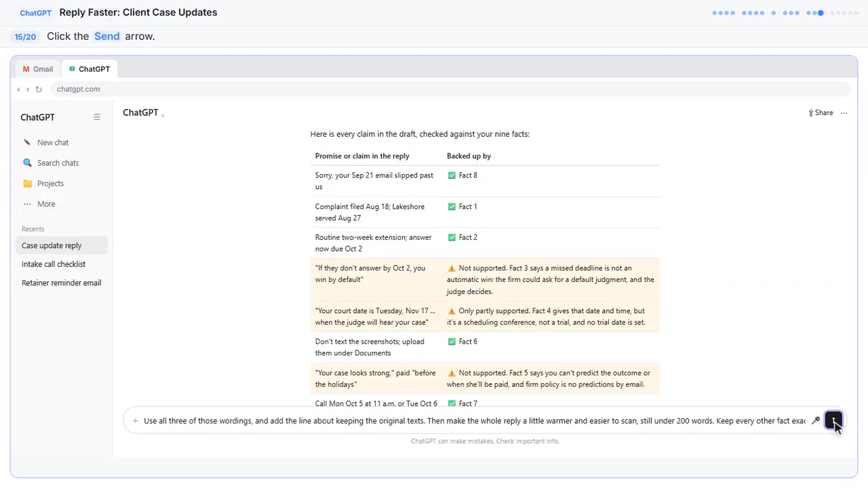Viewport: 868px width, 488px height.
Task: Click the plus attachment icon in composer
Action: [136, 421]
